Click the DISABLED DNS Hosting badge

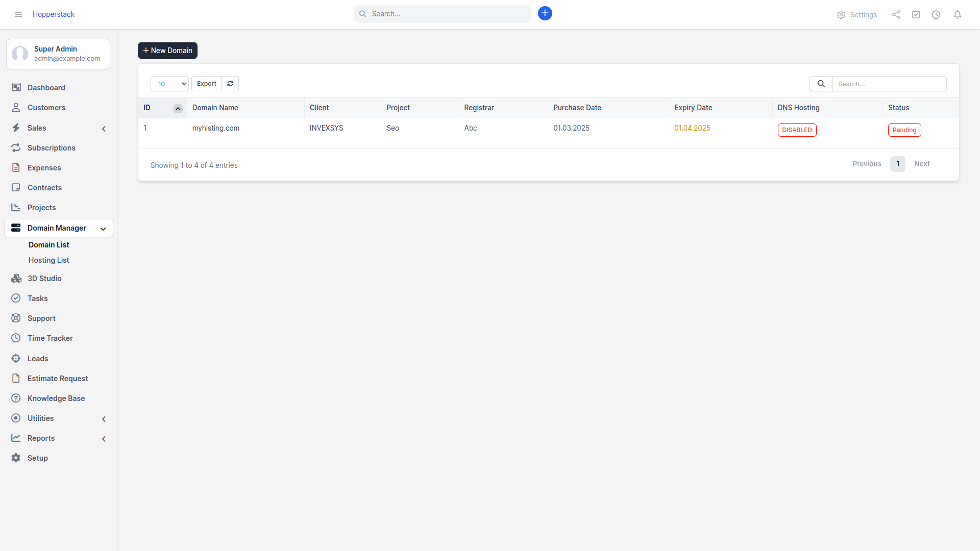tap(797, 130)
